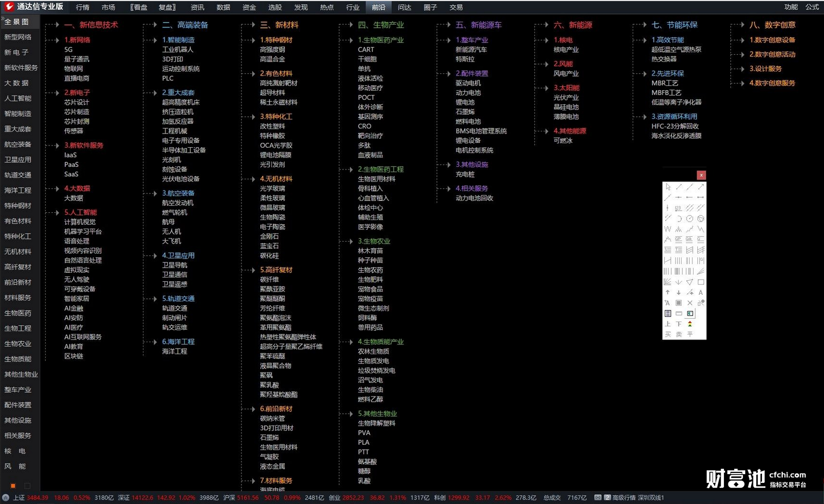Click 深圳双线1 server label
824x504 pixels.
click(x=651, y=497)
